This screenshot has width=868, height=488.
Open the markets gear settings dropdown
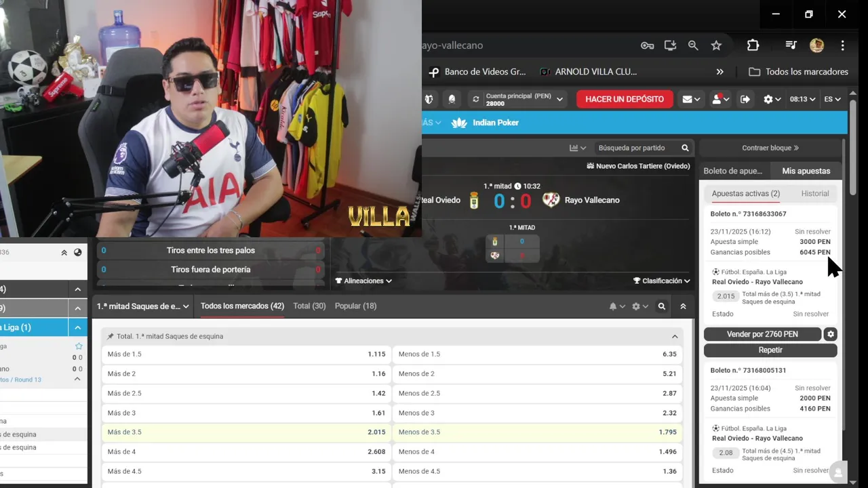(639, 306)
